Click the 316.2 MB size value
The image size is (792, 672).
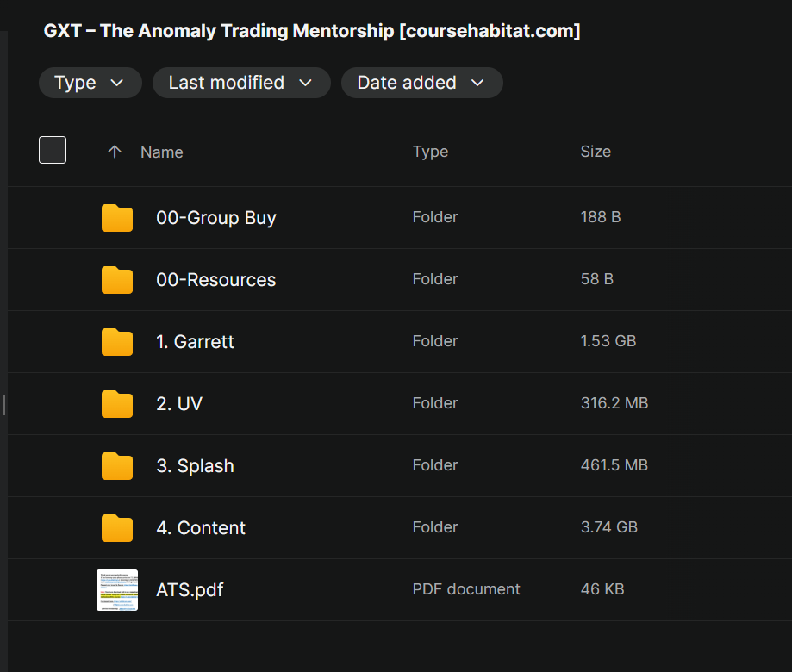coord(614,403)
